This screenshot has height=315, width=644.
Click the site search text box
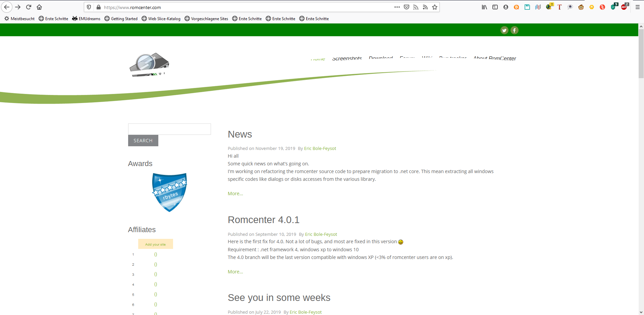pyautogui.click(x=169, y=129)
